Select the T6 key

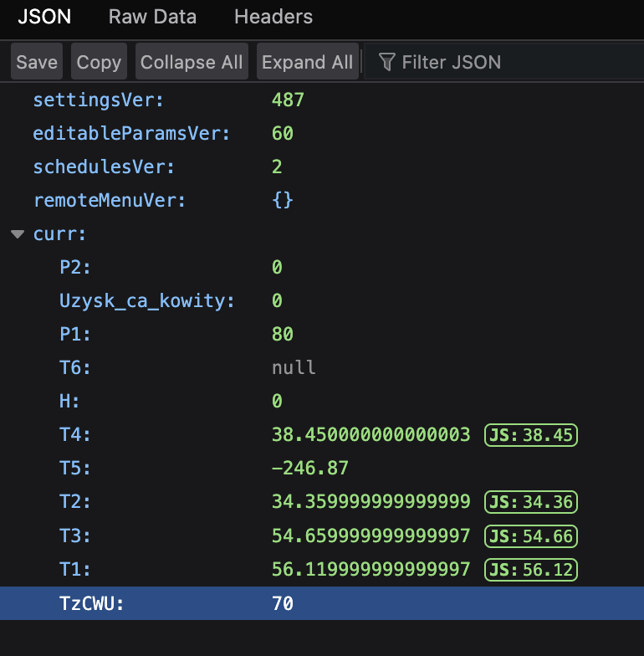(x=75, y=368)
